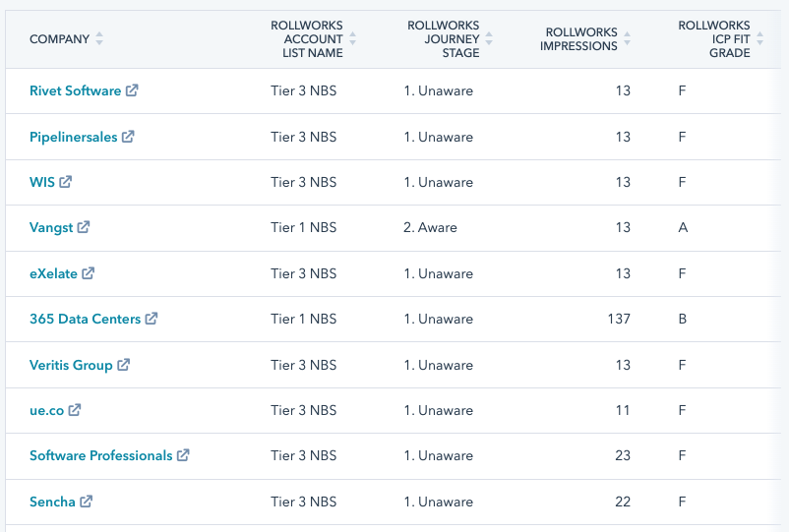Open Pipelinersales external link icon
This screenshot has height=532, width=789.
pos(128,137)
